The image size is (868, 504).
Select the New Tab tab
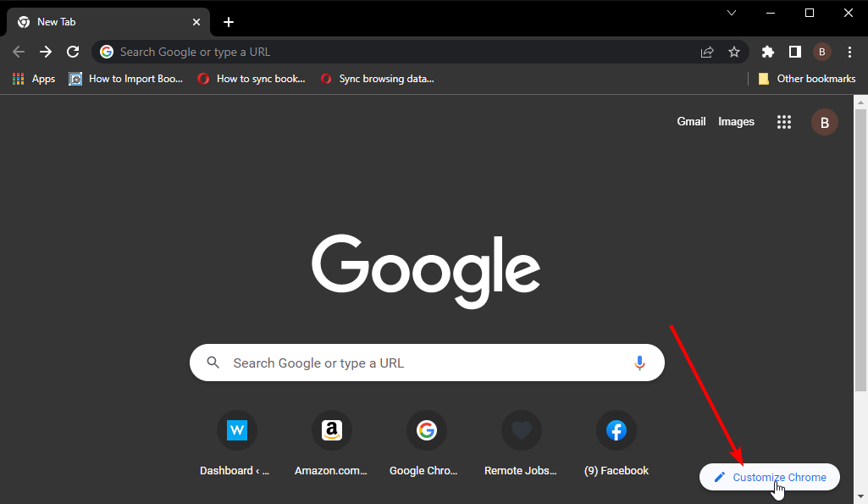(108, 22)
